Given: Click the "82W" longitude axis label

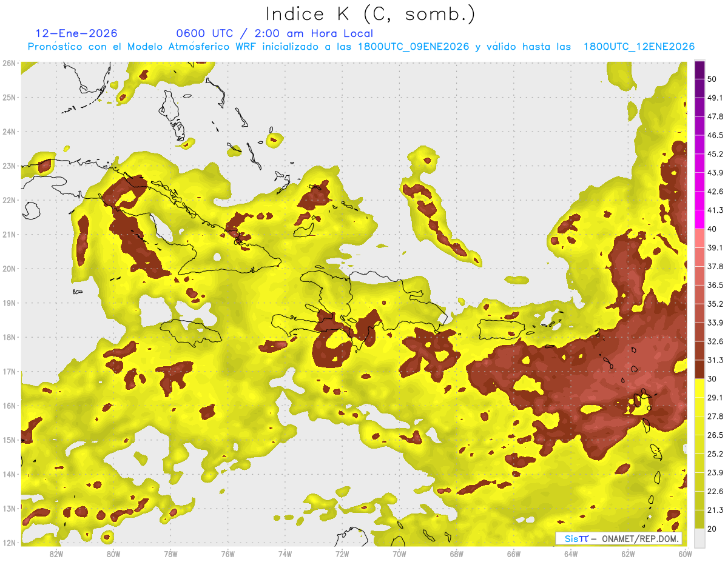Looking at the screenshot, I should (56, 554).
